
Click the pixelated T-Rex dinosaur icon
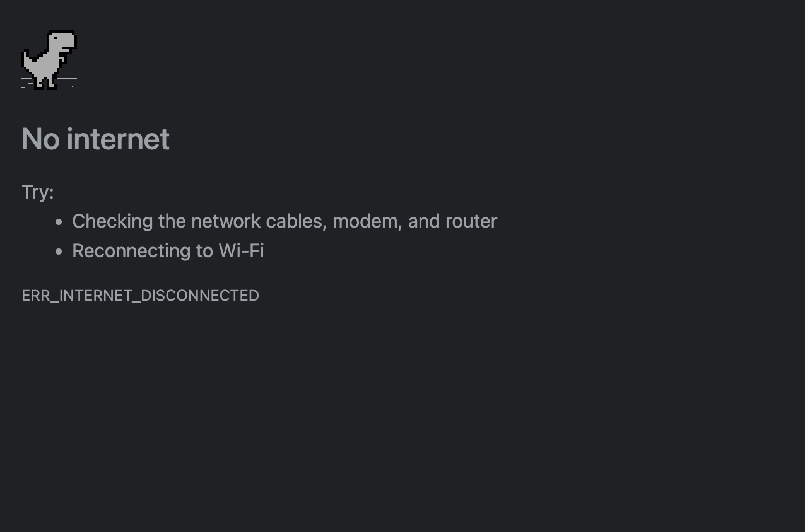pyautogui.click(x=49, y=60)
